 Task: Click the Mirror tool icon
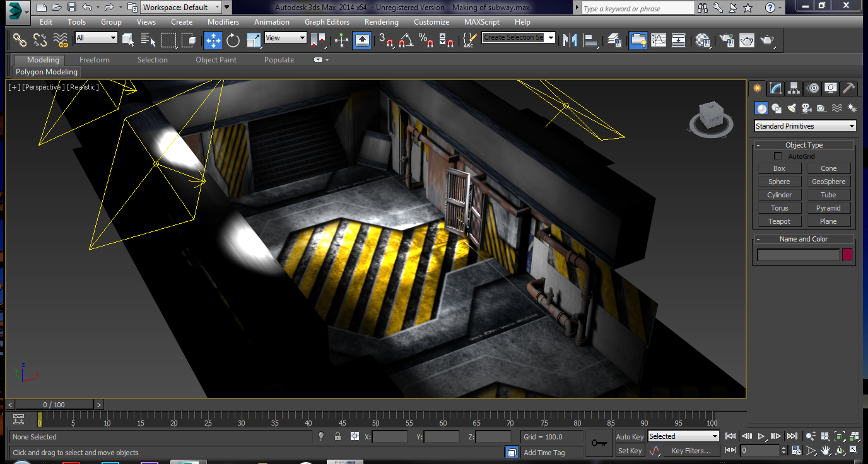point(570,40)
